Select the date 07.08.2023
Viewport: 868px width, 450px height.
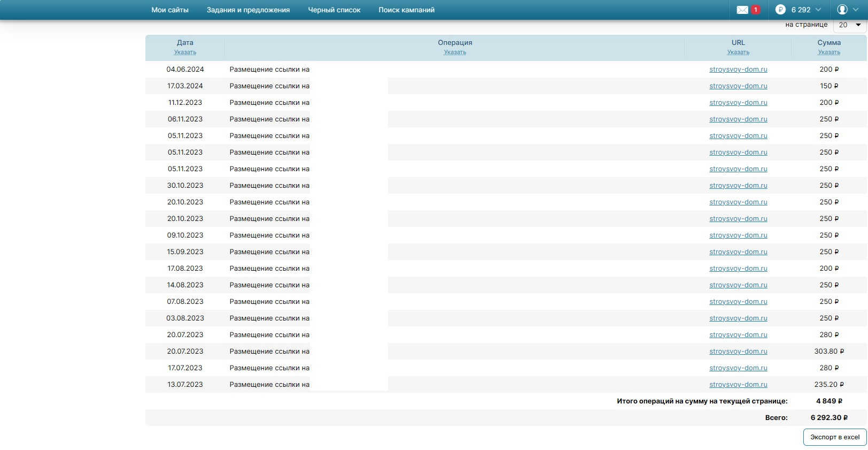[x=185, y=302]
